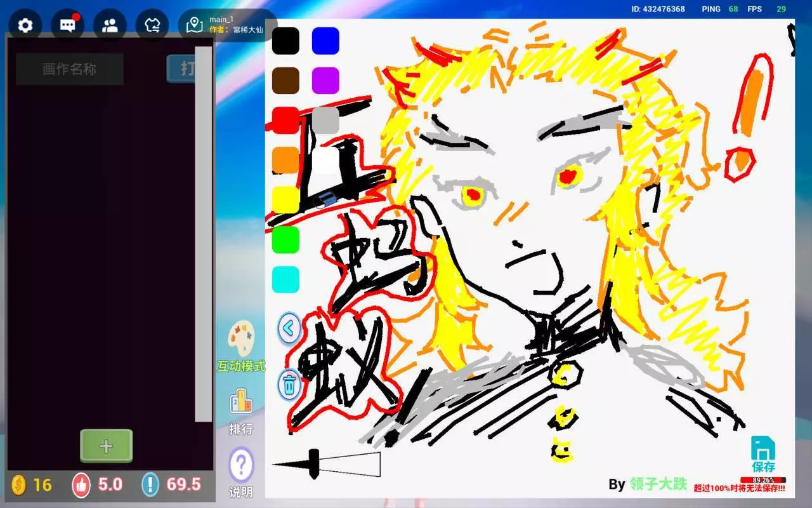Open the outfit change icon

point(152,25)
